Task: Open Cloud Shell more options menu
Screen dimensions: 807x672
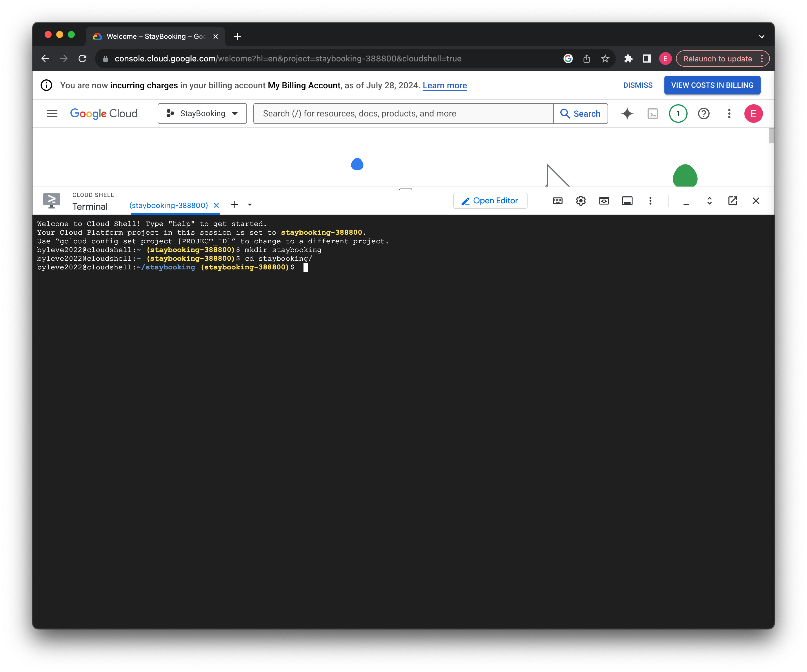Action: coord(650,201)
